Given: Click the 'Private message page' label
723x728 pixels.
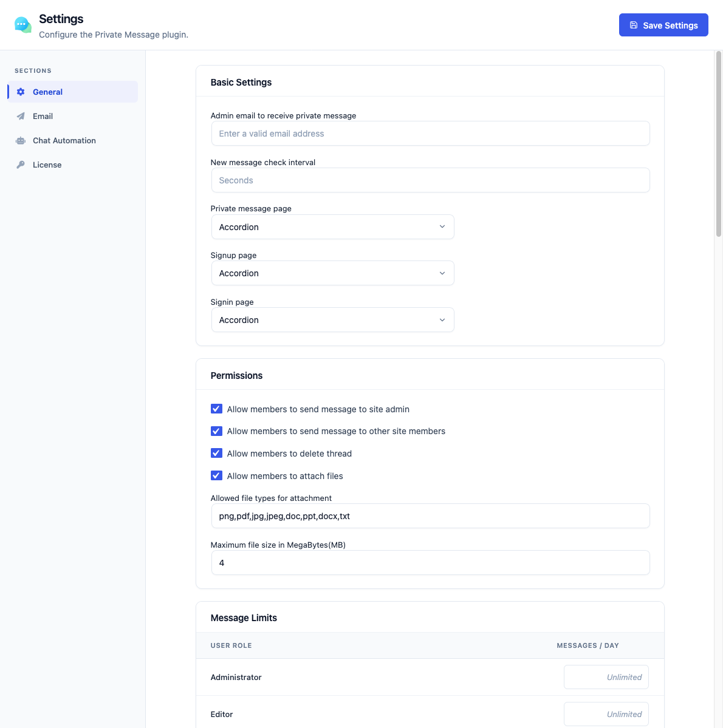Looking at the screenshot, I should pos(251,208).
